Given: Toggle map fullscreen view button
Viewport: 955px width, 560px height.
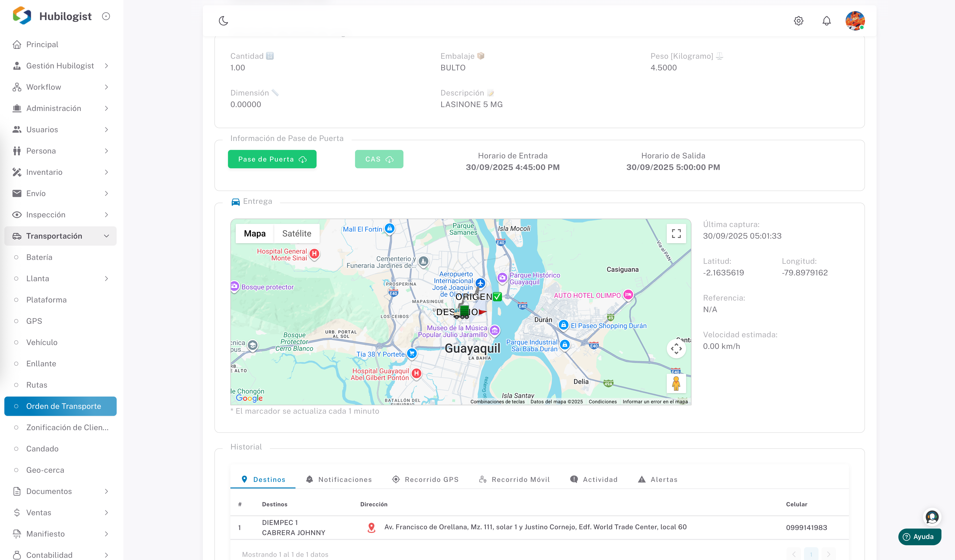Looking at the screenshot, I should [x=676, y=233].
